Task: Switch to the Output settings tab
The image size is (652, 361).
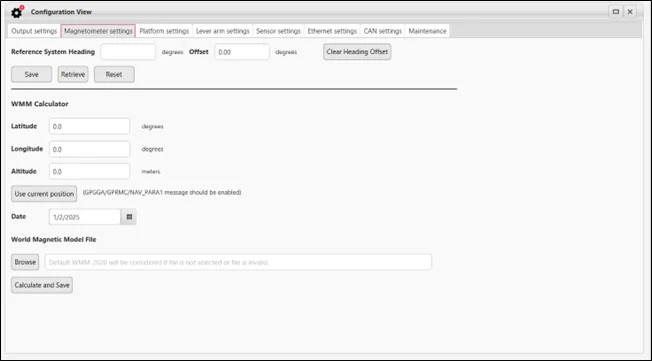Action: point(34,31)
